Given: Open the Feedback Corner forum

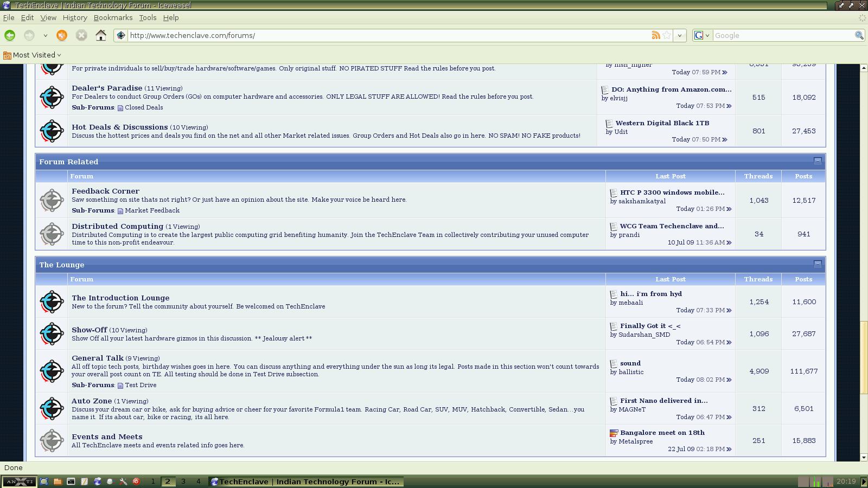Looking at the screenshot, I should (105, 191).
